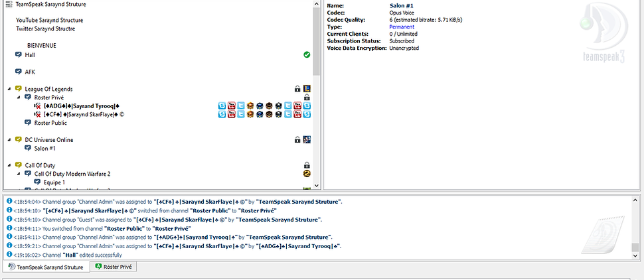Click the channel tree scrollbar up arrow

click(316, 4)
